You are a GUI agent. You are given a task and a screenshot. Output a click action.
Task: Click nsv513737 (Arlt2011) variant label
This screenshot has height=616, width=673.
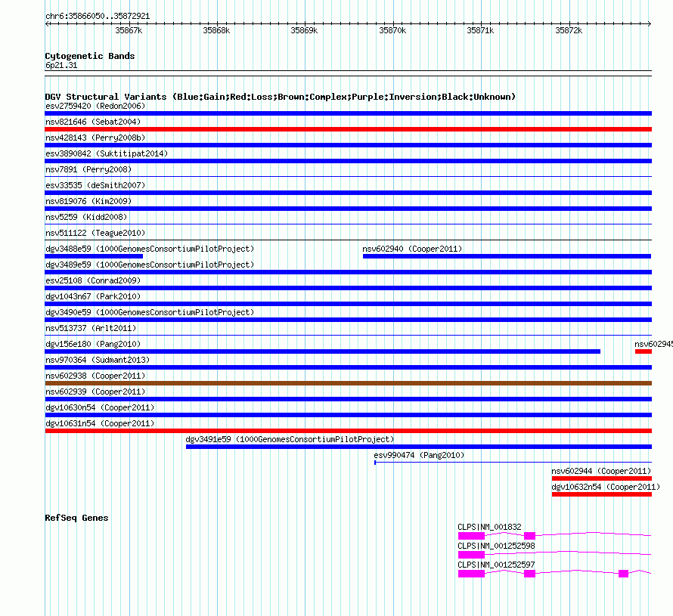point(91,328)
